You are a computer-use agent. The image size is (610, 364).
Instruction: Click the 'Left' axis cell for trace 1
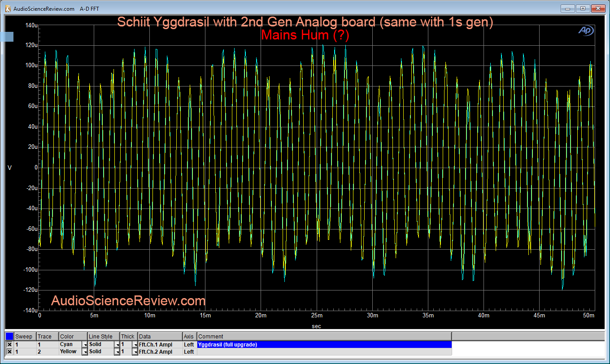click(x=189, y=345)
